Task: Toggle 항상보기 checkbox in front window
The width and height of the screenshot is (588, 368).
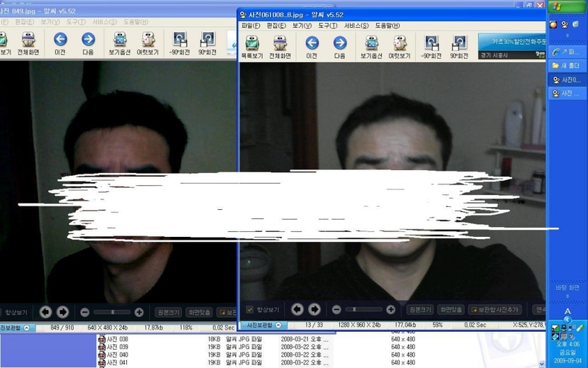Action: coord(250,309)
